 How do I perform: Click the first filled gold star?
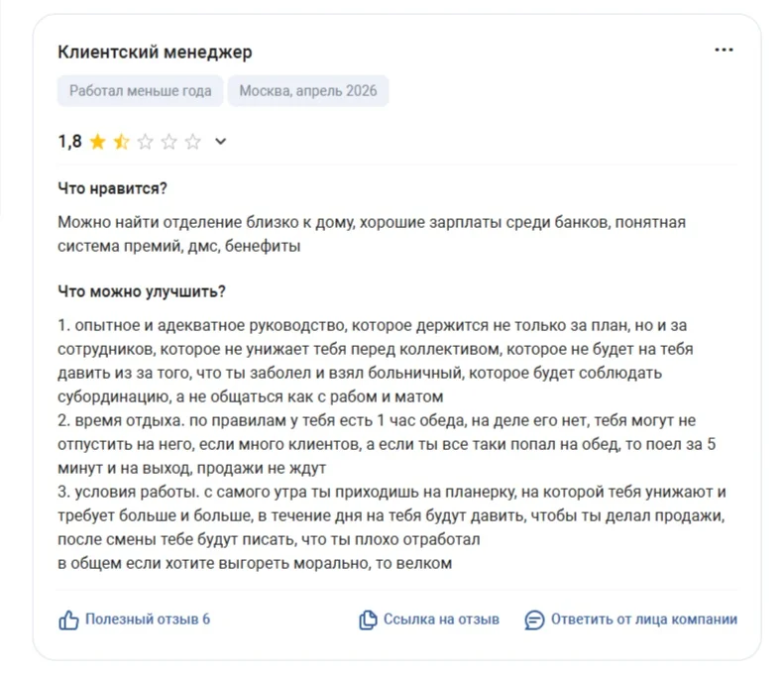coord(97,142)
